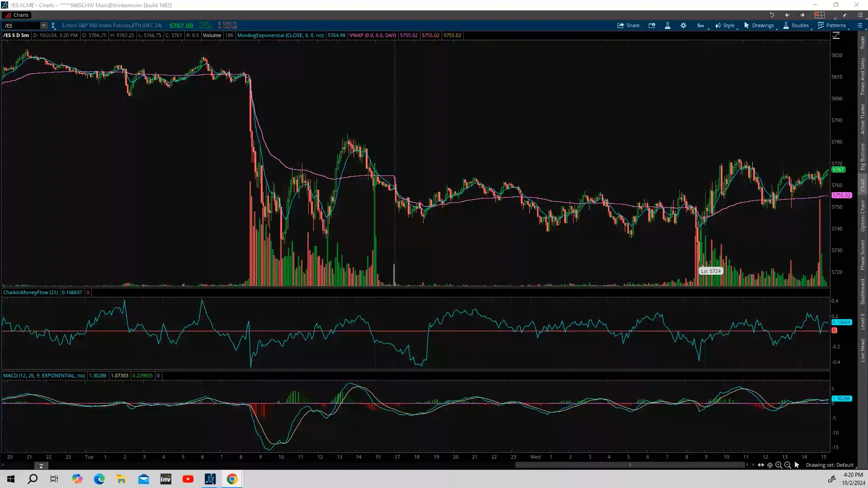Click the Edit Studies flask icon

click(667, 25)
